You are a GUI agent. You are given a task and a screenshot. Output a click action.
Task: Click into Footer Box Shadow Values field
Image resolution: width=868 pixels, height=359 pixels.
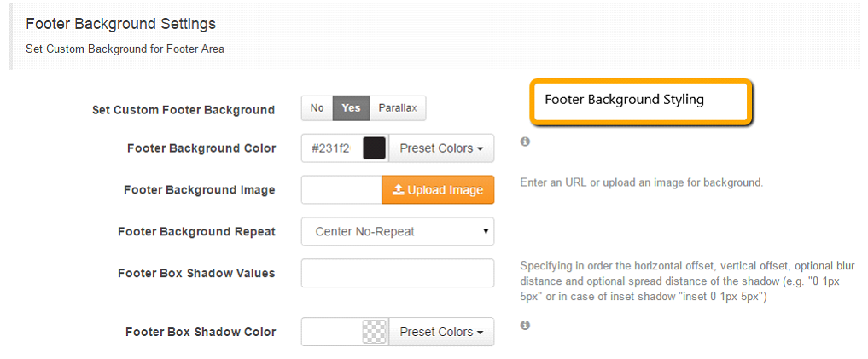click(x=398, y=273)
